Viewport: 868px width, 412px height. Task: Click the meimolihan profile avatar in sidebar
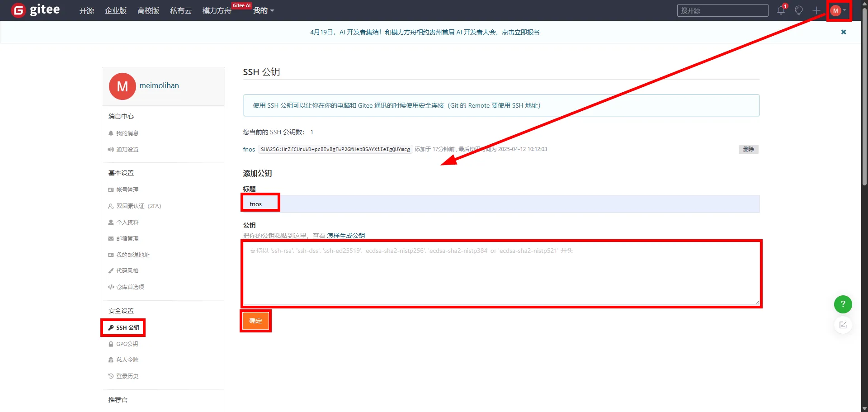point(123,86)
